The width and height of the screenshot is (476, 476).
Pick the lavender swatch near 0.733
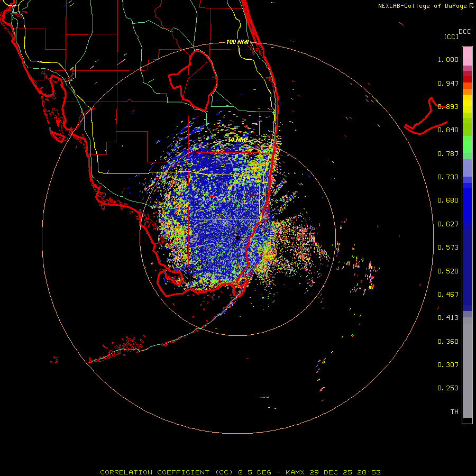point(467,168)
